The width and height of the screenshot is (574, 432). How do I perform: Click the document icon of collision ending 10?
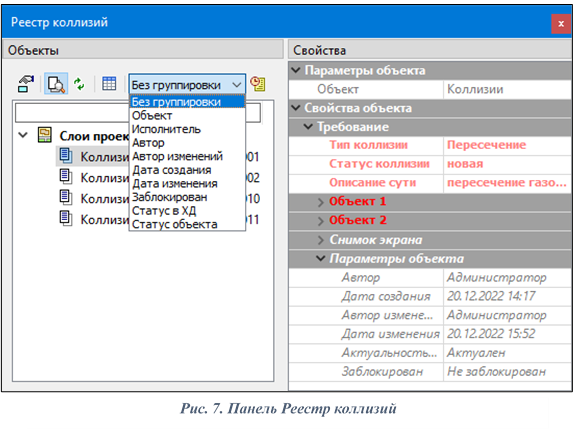[x=66, y=197]
